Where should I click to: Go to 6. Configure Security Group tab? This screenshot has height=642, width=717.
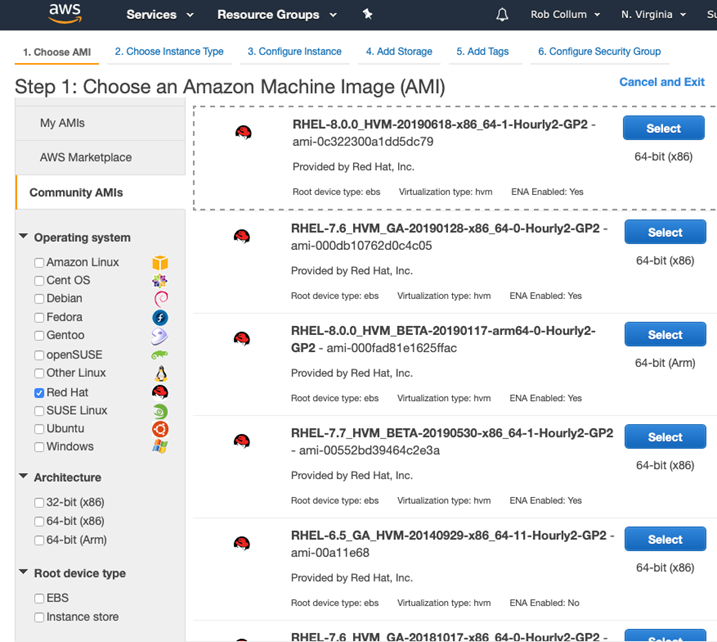pyautogui.click(x=599, y=52)
